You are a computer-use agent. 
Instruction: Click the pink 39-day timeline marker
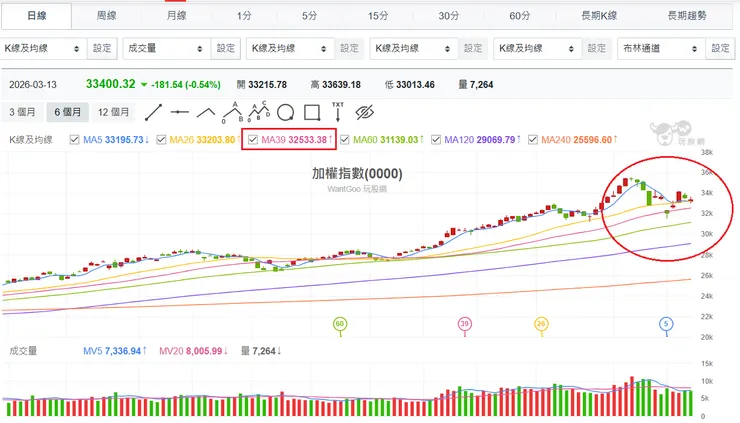pos(465,324)
